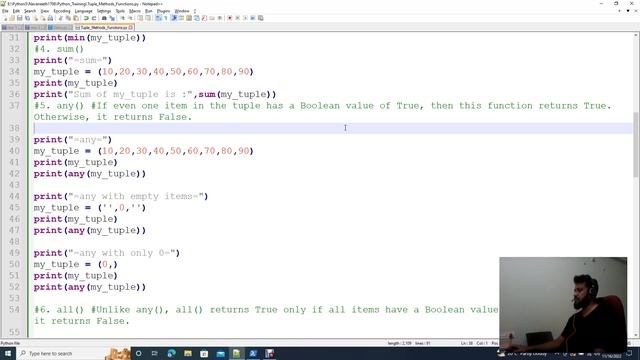This screenshot has width=640, height=360.
Task: Click the Save All toolbar icon
Action: (27, 18)
